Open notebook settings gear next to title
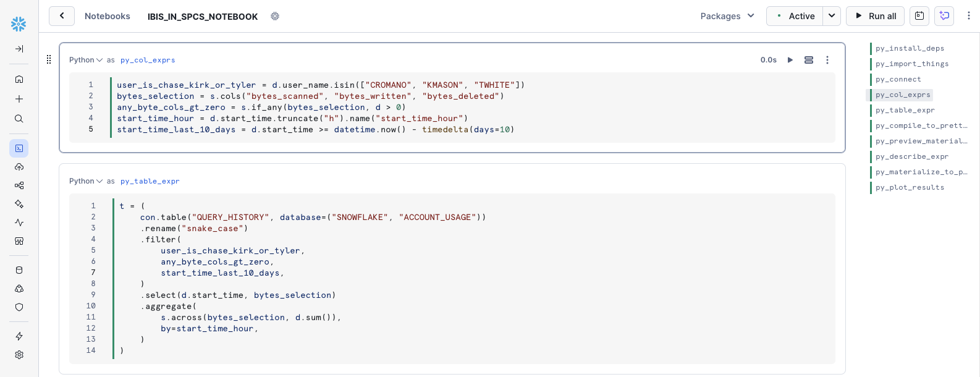The image size is (980, 377). [x=275, y=16]
